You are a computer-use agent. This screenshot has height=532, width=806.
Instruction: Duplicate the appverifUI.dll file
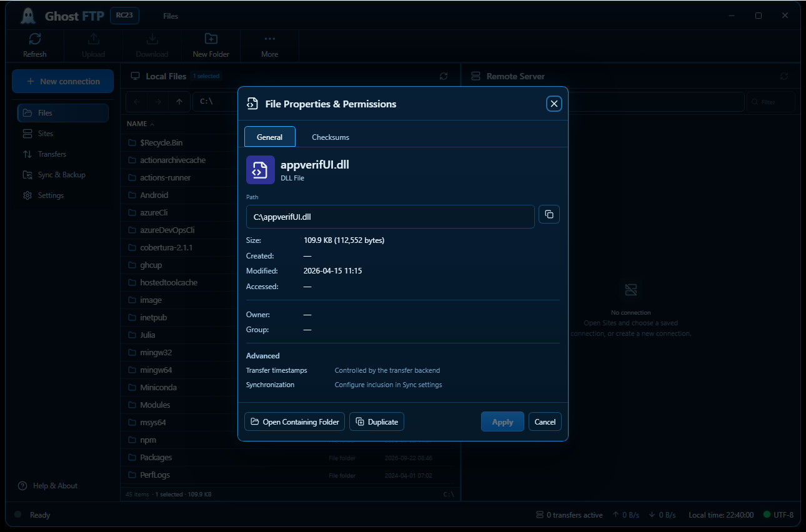click(377, 421)
